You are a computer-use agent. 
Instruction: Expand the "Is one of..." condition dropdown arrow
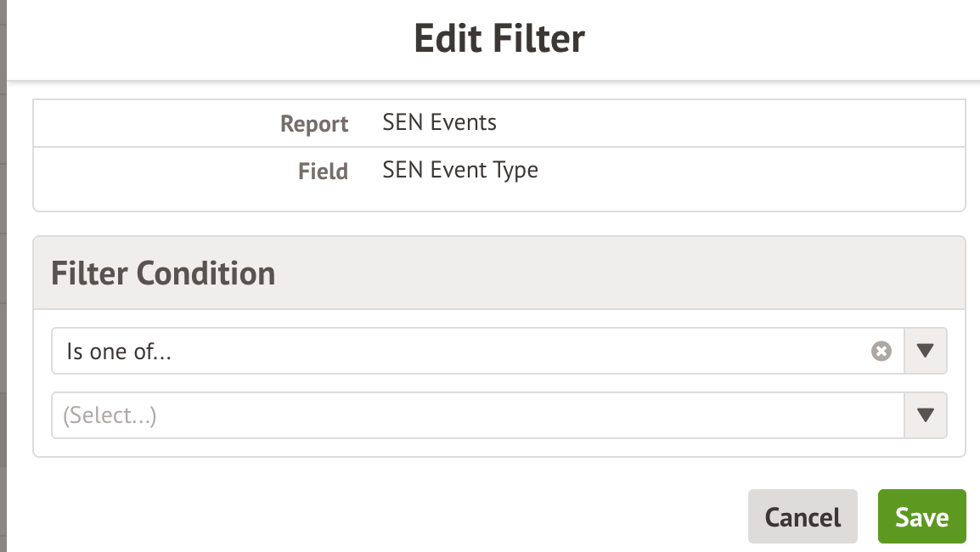(926, 351)
